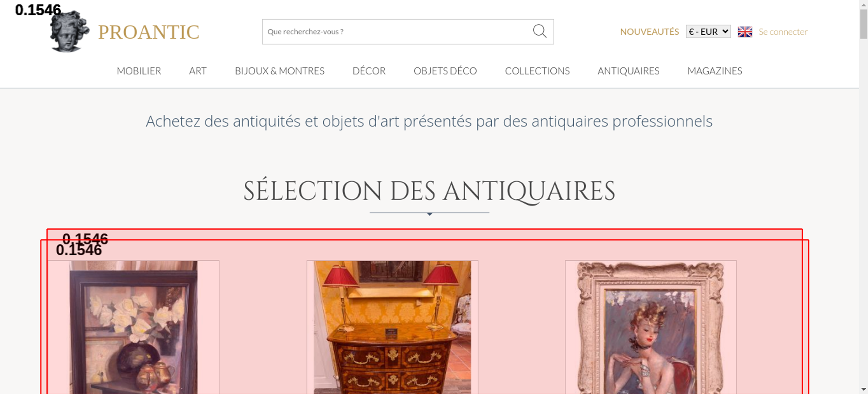
Task: Click the NOUVEAUTÉS link
Action: [x=649, y=32]
